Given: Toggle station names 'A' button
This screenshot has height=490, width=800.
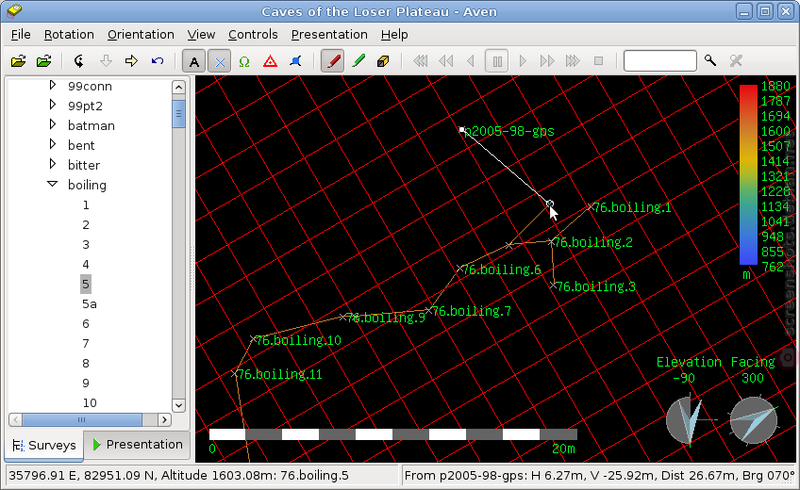Looking at the screenshot, I should (194, 62).
